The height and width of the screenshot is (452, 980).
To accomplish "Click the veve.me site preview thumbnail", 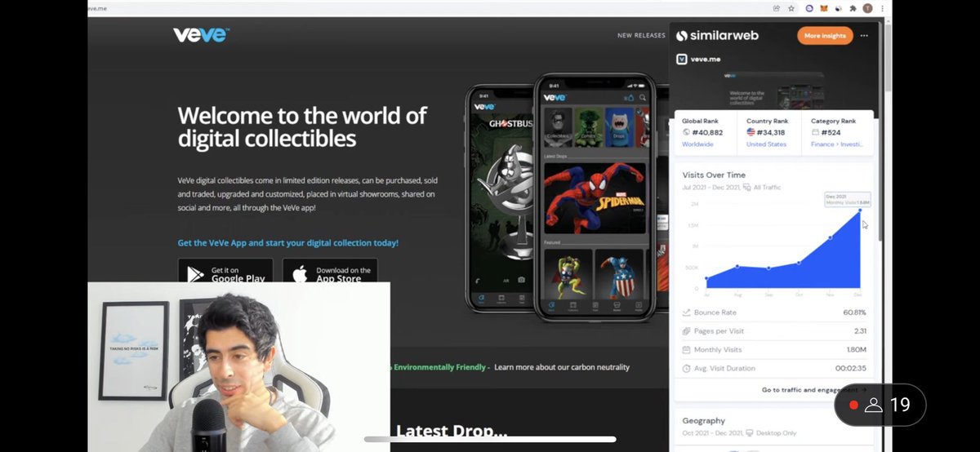I will 773,90.
